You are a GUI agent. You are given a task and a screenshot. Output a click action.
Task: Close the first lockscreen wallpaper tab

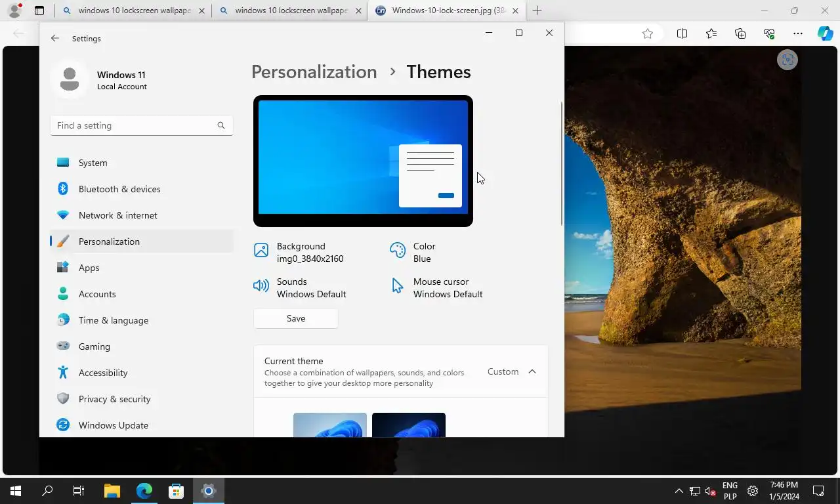(201, 10)
